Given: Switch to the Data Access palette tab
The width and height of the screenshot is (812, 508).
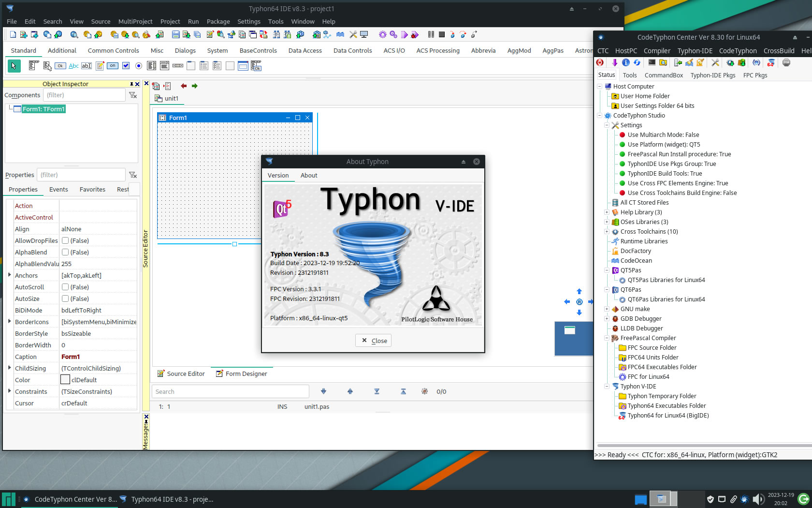Looking at the screenshot, I should click(305, 50).
